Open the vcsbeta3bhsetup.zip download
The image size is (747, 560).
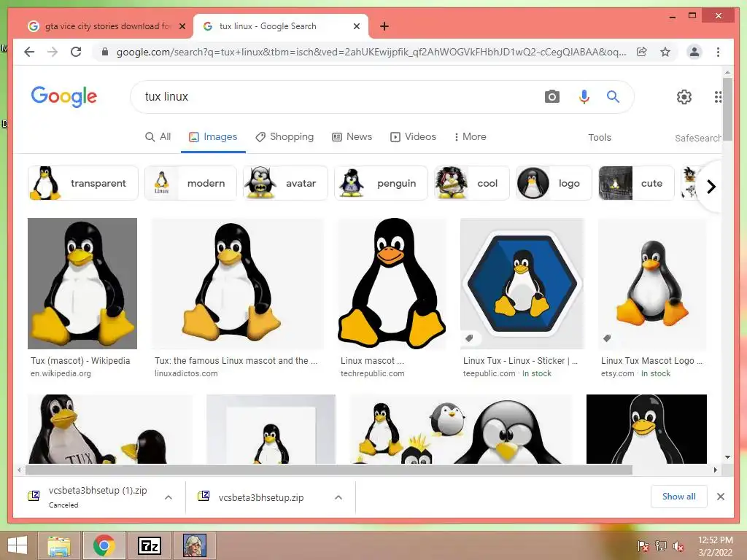(x=261, y=497)
